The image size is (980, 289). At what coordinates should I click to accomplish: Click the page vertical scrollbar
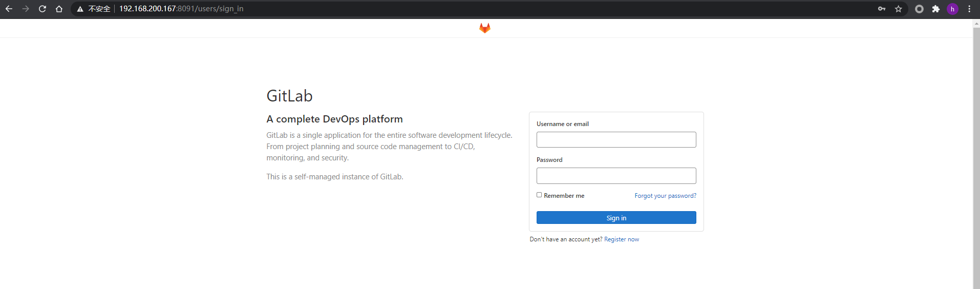(x=976, y=159)
